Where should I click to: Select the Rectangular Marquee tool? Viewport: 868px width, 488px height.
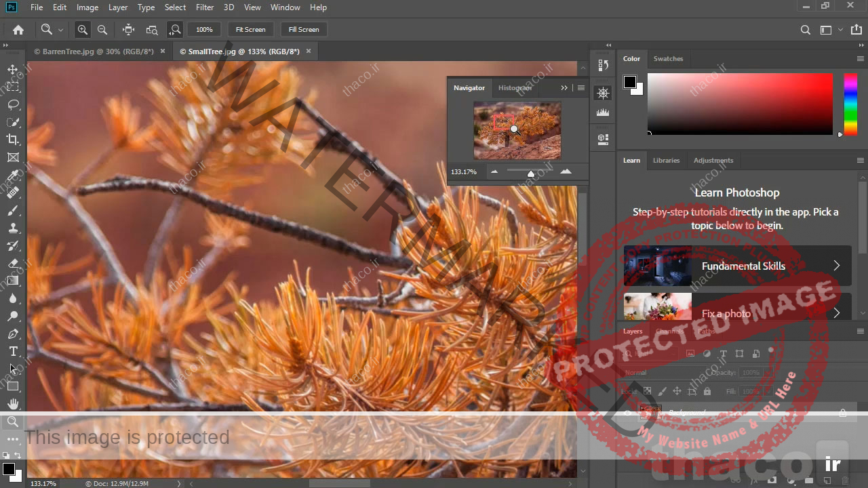13,87
